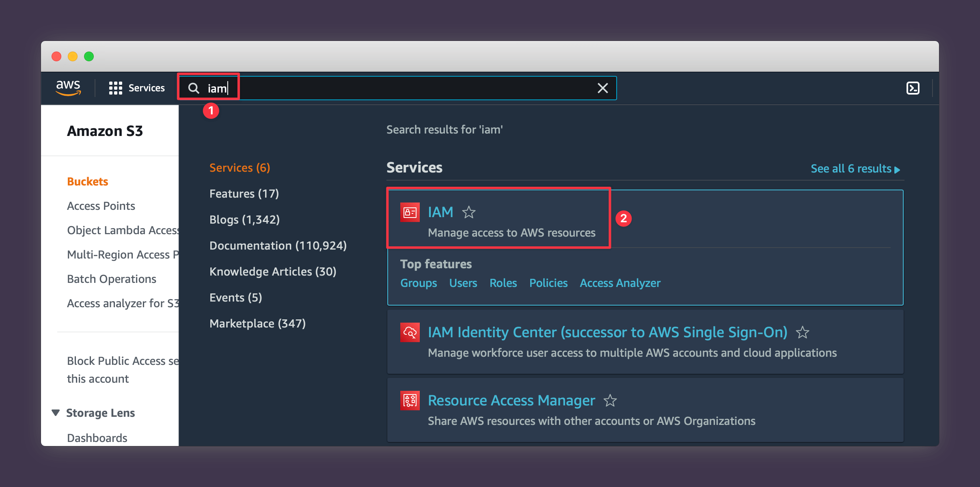The image size is (980, 487).
Task: Open Services label in the top navigation
Action: (x=147, y=88)
